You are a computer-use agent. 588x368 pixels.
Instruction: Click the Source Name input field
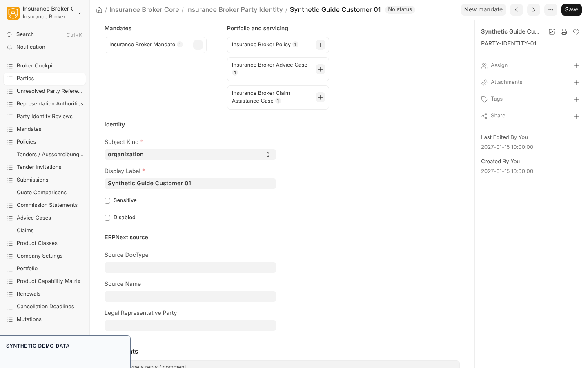(x=190, y=296)
